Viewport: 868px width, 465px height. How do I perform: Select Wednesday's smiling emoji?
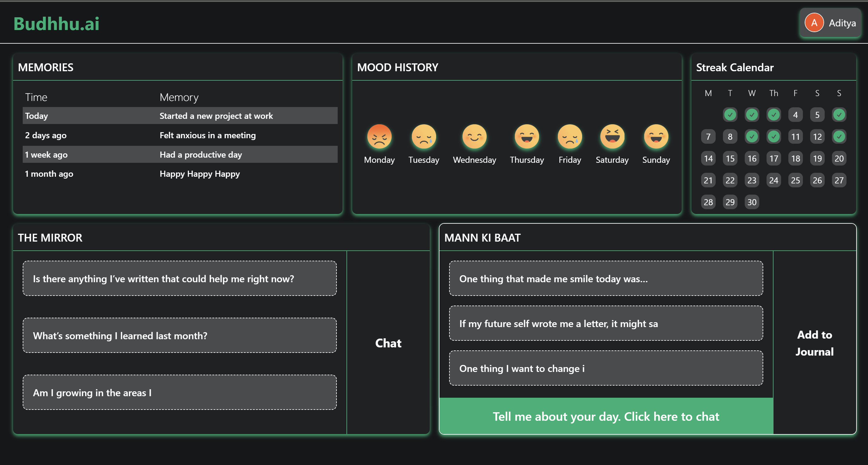point(474,137)
